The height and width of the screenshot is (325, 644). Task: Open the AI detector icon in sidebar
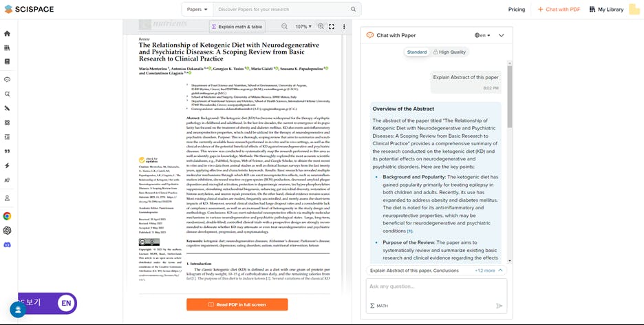7,180
